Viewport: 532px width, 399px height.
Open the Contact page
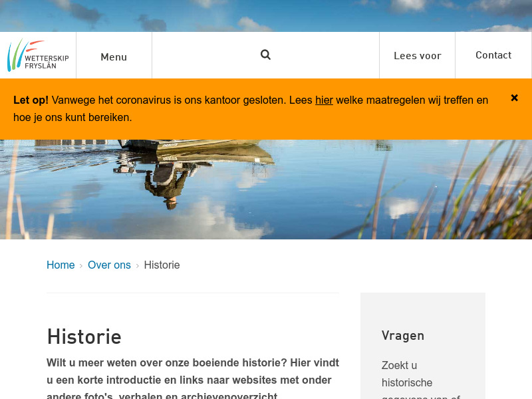(x=493, y=55)
